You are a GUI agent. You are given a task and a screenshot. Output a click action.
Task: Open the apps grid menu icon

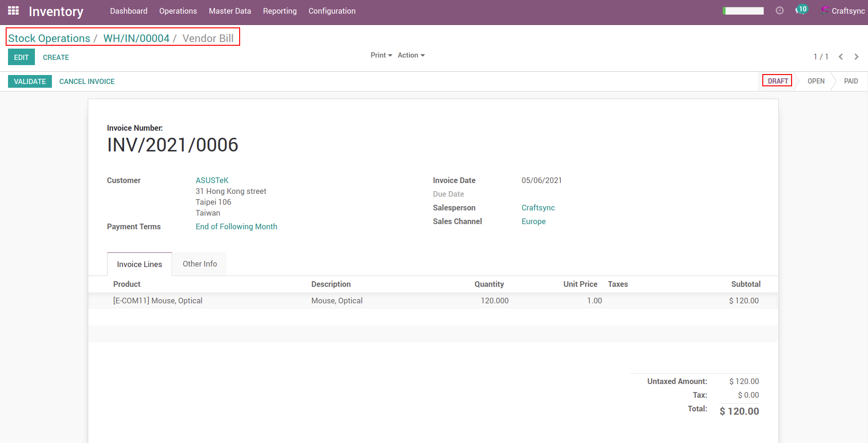pyautogui.click(x=13, y=11)
